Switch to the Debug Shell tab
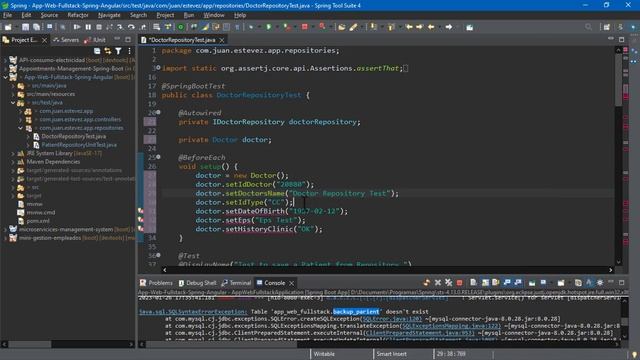640x360 pixels. [x=197, y=283]
